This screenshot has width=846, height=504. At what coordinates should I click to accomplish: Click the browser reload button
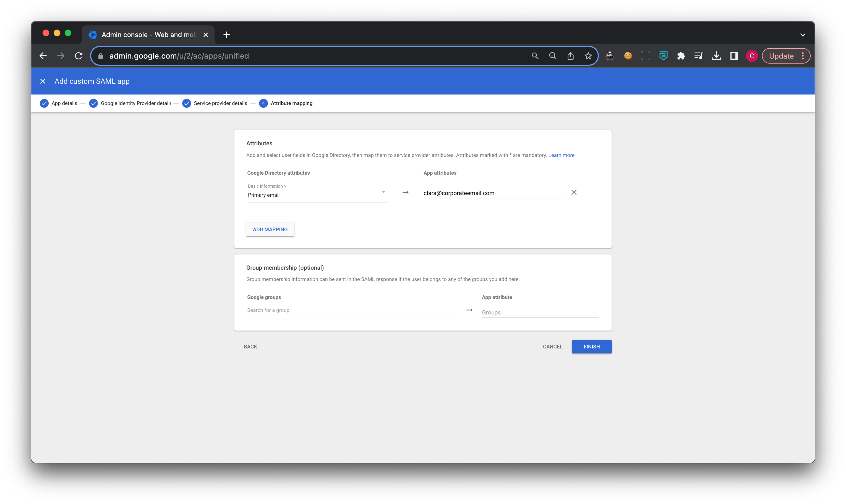click(79, 56)
